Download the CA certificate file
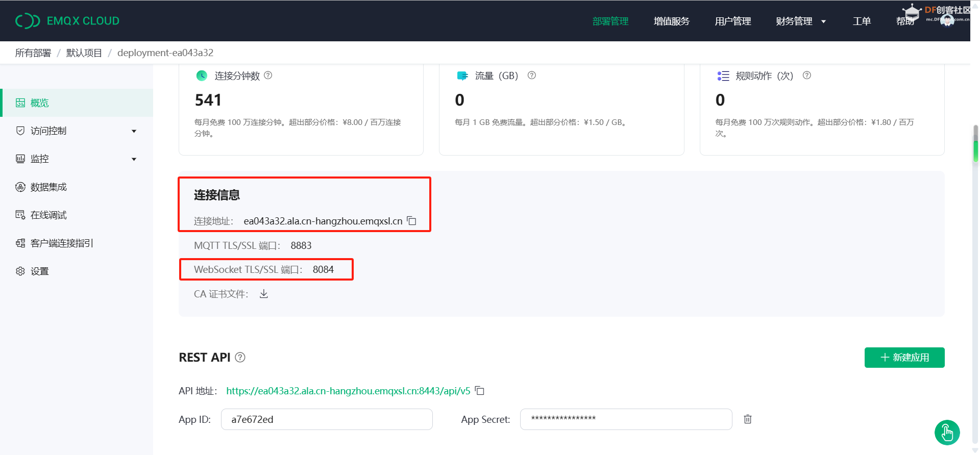The height and width of the screenshot is (455, 980). (x=264, y=294)
